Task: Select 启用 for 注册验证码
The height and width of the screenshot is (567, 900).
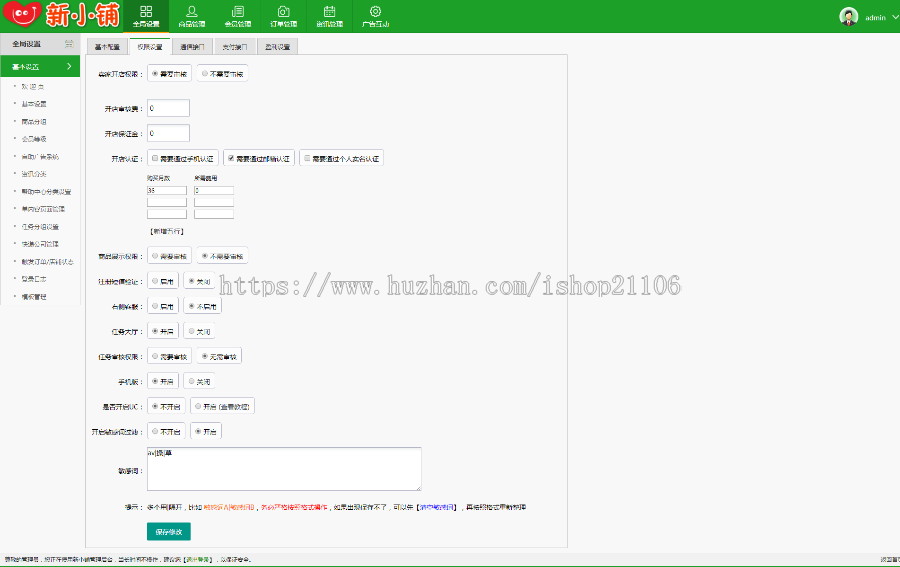Action: 155,281
